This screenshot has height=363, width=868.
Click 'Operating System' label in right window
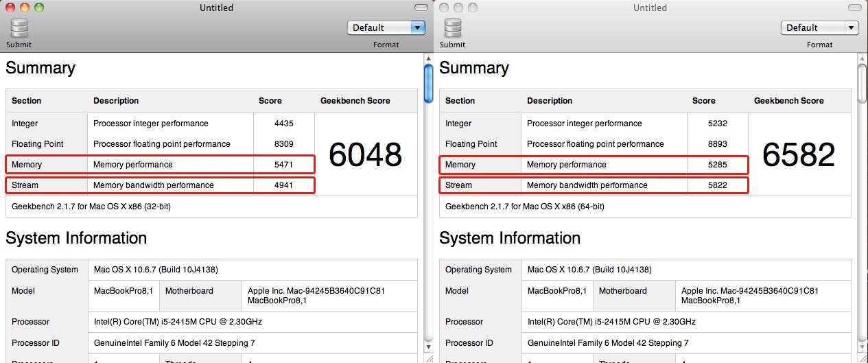(x=479, y=270)
